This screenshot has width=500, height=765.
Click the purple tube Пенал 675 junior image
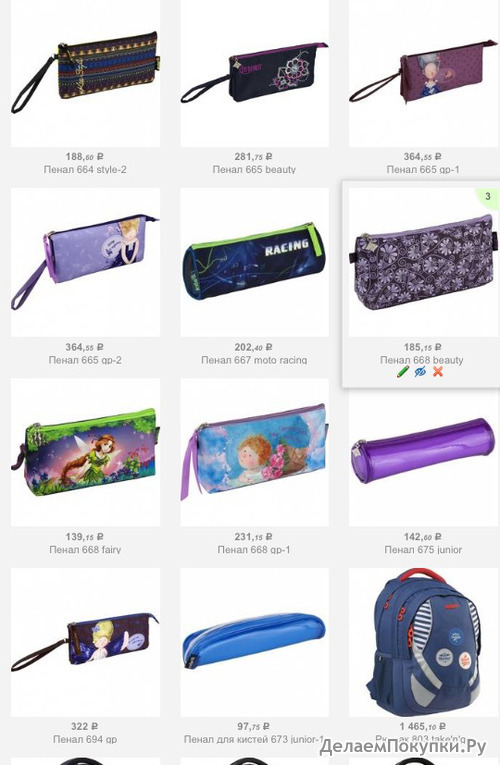point(423,452)
